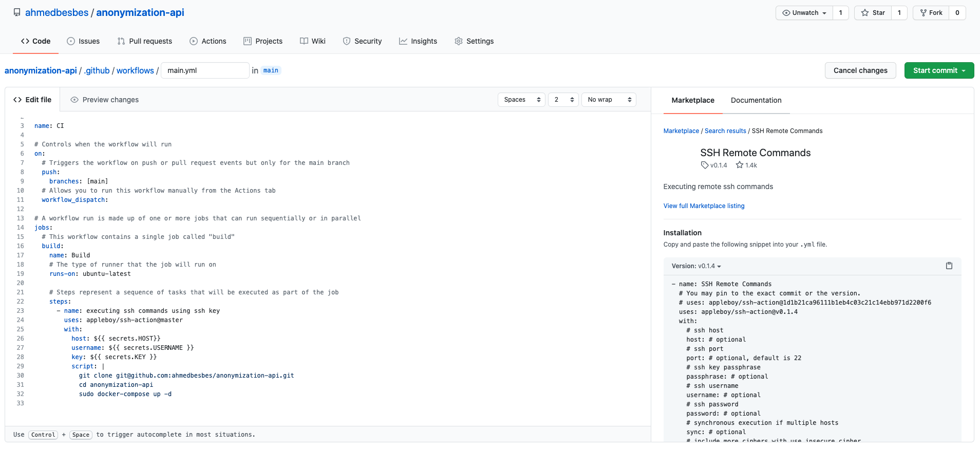
Task: Click the watchers count of 1
Action: click(x=841, y=13)
